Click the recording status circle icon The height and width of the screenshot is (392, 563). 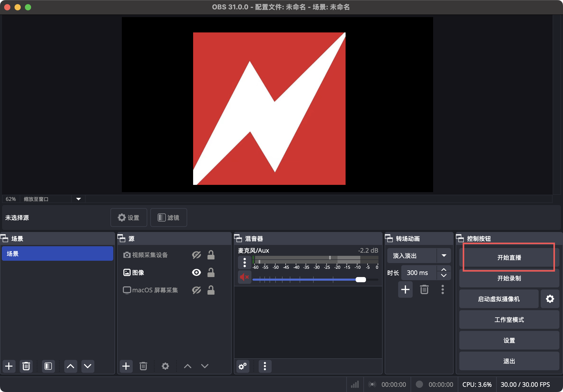(419, 384)
